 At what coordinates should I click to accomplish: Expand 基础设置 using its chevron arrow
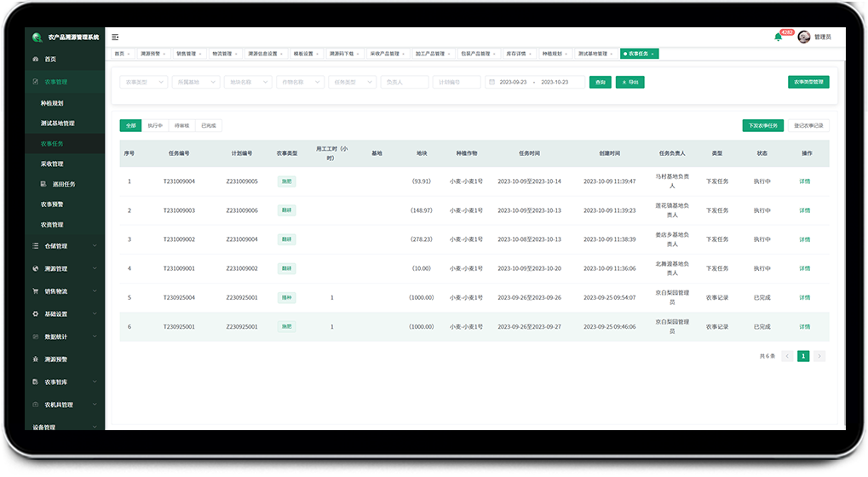95,313
